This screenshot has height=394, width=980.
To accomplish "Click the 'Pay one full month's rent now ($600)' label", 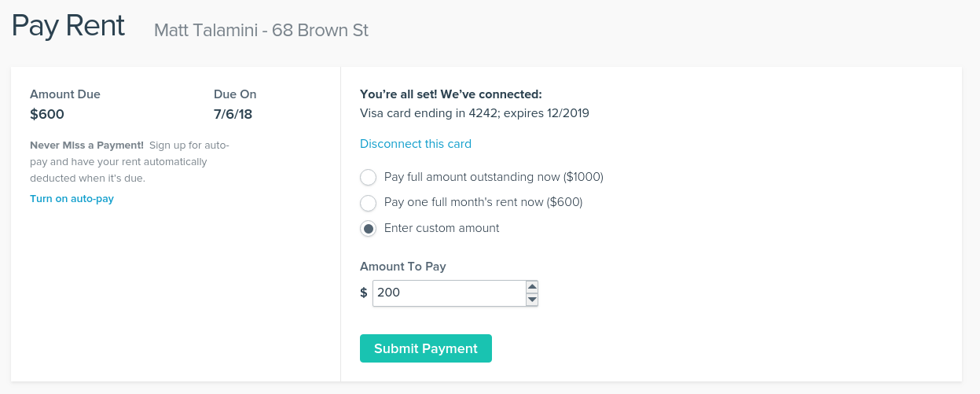I will coord(483,202).
